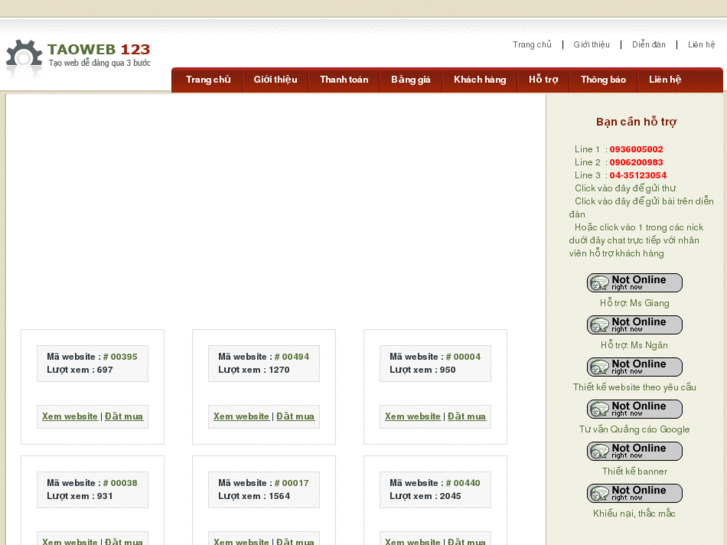Click TAOWEB 123 title text
727x545 pixels.
99,49
